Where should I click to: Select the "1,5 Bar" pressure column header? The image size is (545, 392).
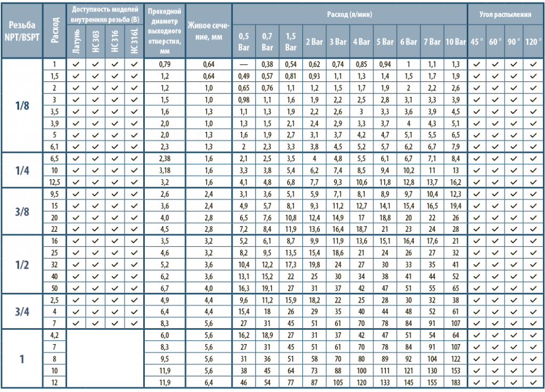(x=291, y=41)
